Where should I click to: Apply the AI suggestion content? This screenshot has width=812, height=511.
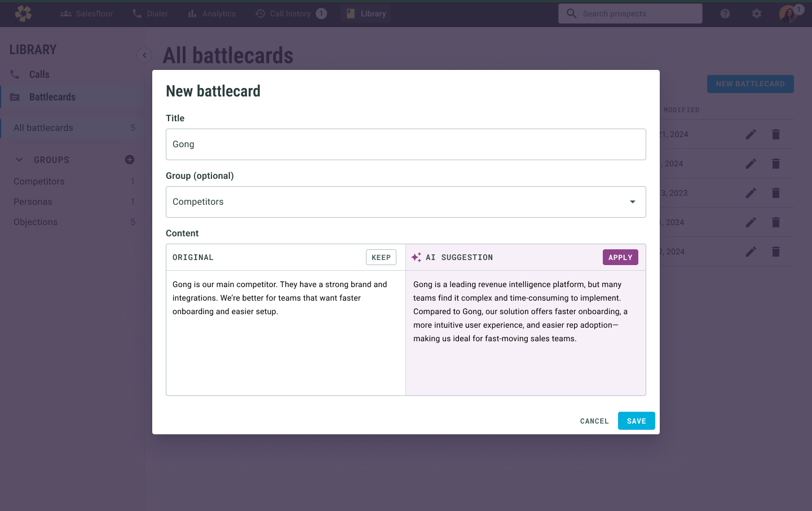(x=620, y=257)
